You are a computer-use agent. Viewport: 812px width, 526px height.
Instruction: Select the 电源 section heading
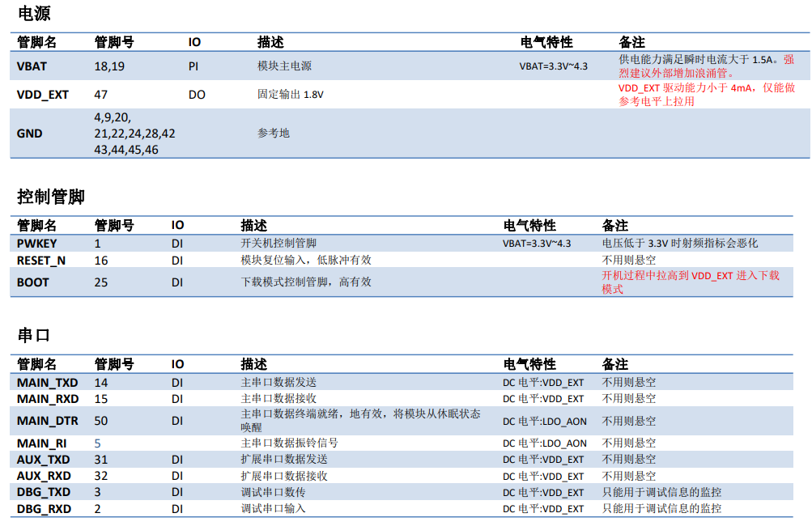(34, 14)
